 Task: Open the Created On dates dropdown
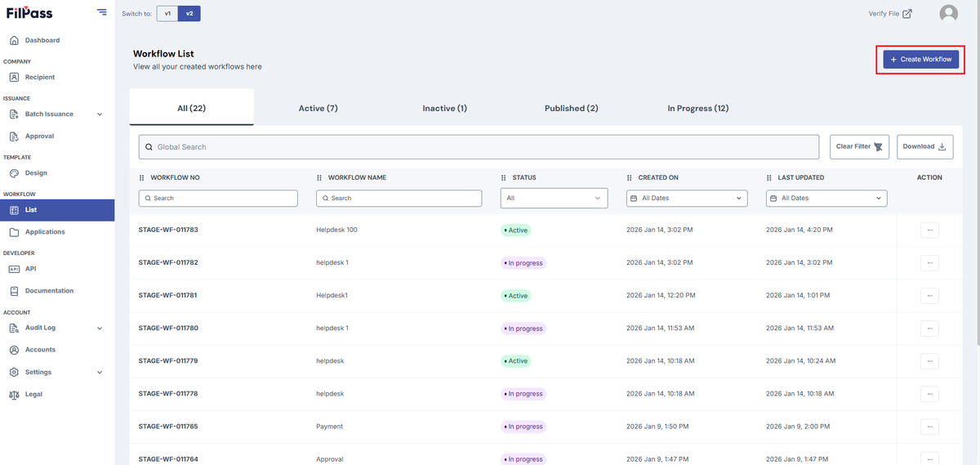687,198
